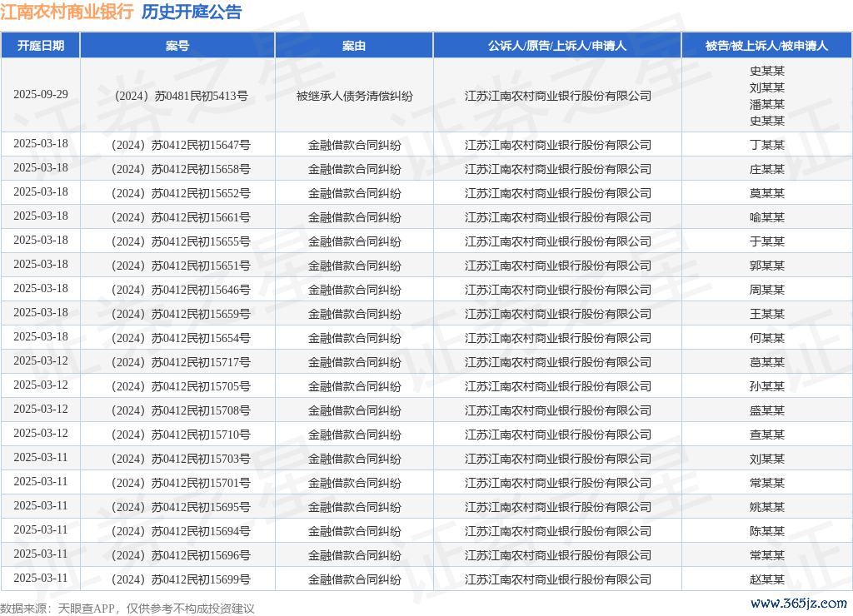The image size is (853, 616).
Task: Click the 开庭日期 column header
Action: tap(40, 46)
